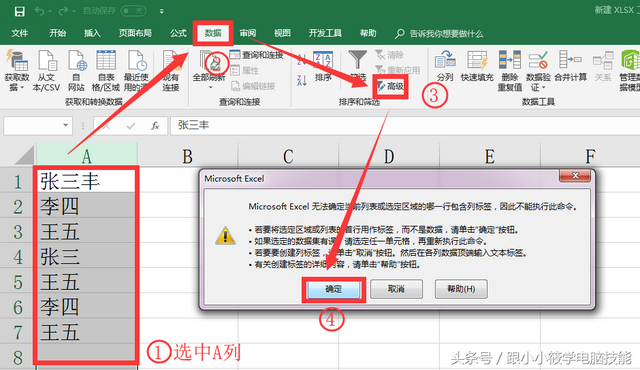Click the Save icon in title bar
The width and height of the screenshot is (640, 370).
click(19, 11)
